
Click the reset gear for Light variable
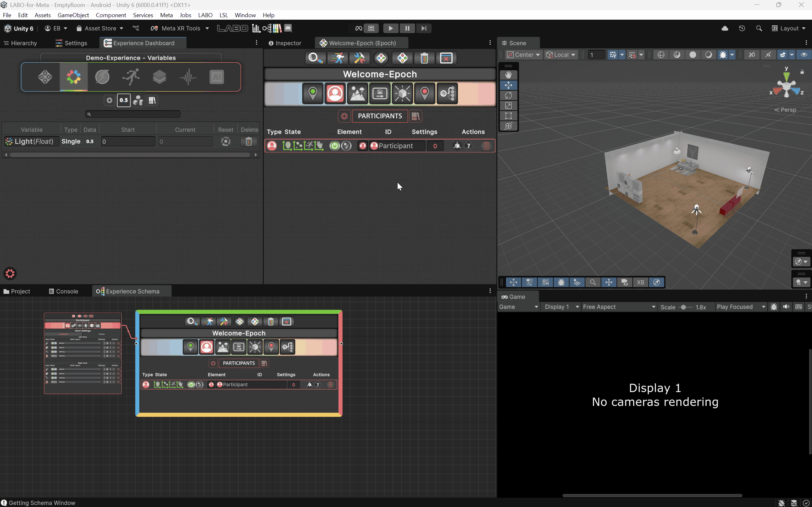[x=226, y=141]
